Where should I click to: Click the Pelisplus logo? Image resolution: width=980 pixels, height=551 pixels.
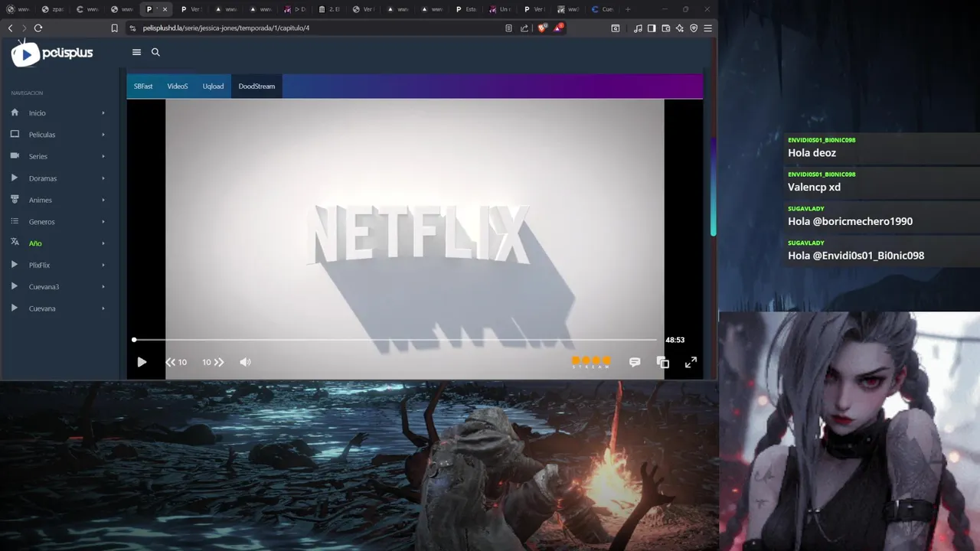click(52, 53)
